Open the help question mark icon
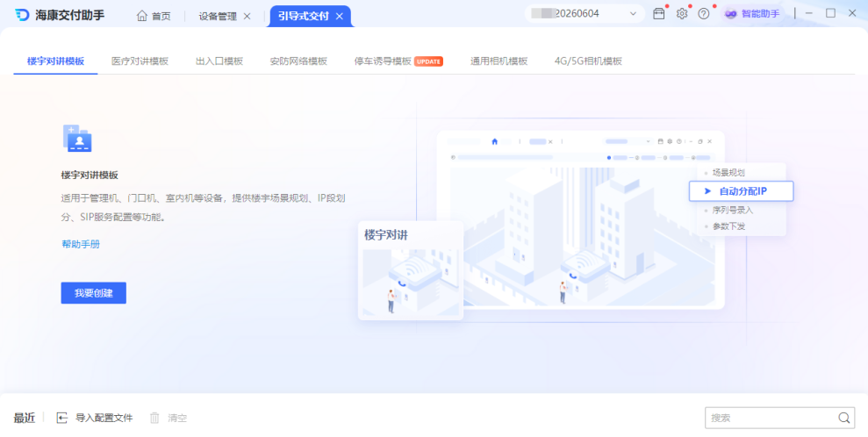Screen dimensions: 868x437 (704, 14)
